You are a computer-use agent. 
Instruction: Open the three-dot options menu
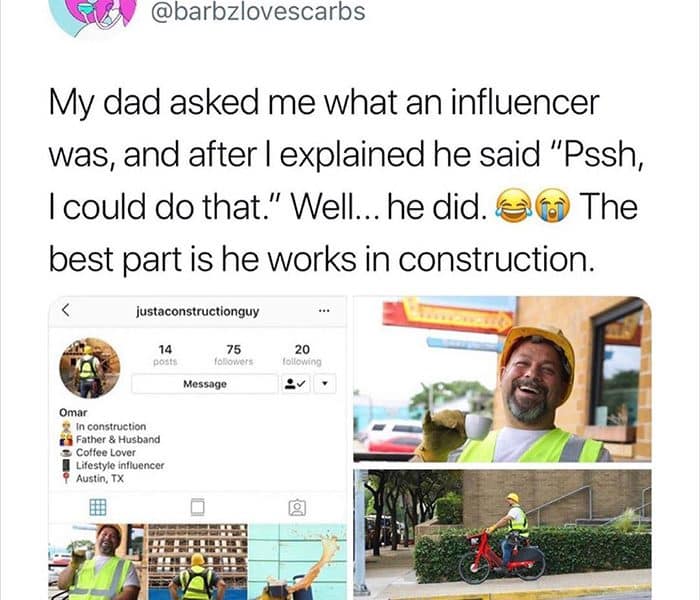click(x=324, y=310)
